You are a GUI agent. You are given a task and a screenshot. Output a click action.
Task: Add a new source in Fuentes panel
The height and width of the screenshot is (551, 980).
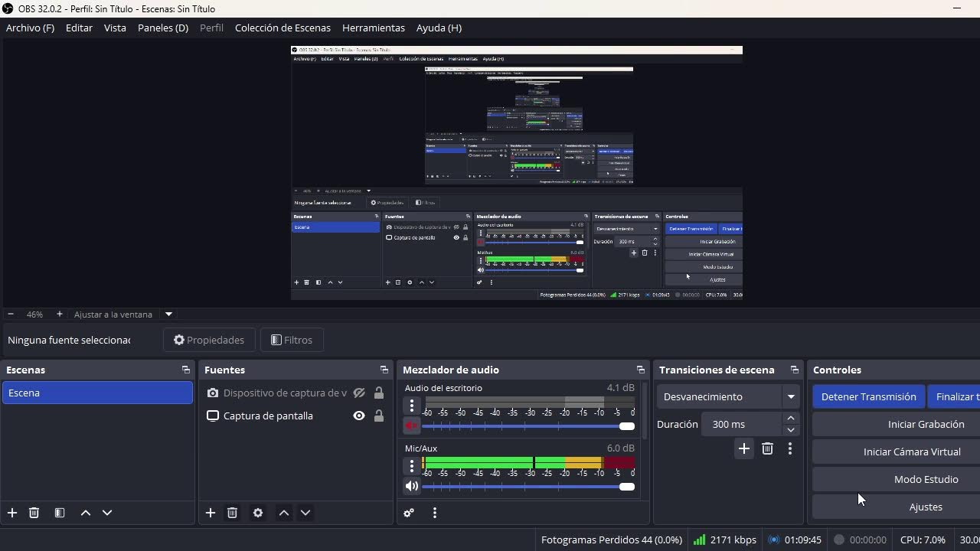[x=211, y=513]
